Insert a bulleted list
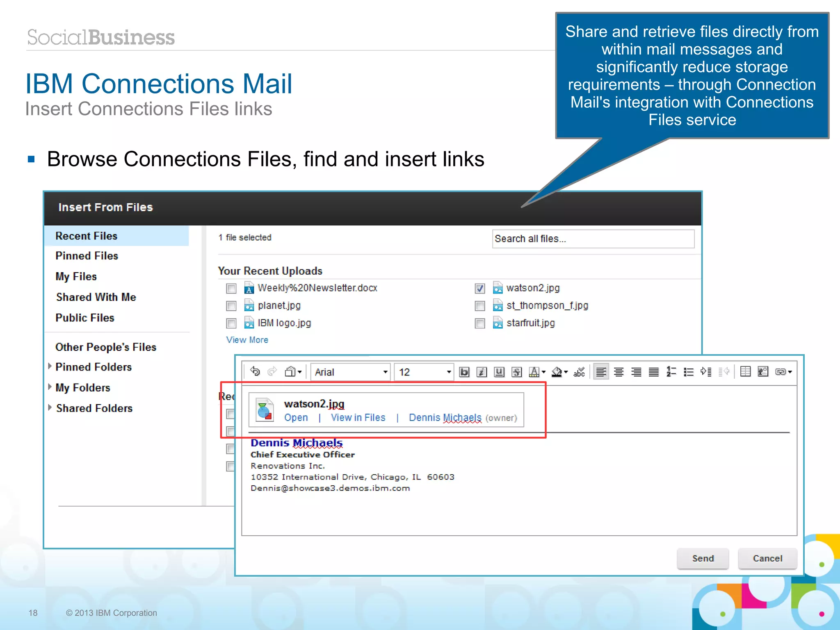Screen dimensions: 840x630 689,372
